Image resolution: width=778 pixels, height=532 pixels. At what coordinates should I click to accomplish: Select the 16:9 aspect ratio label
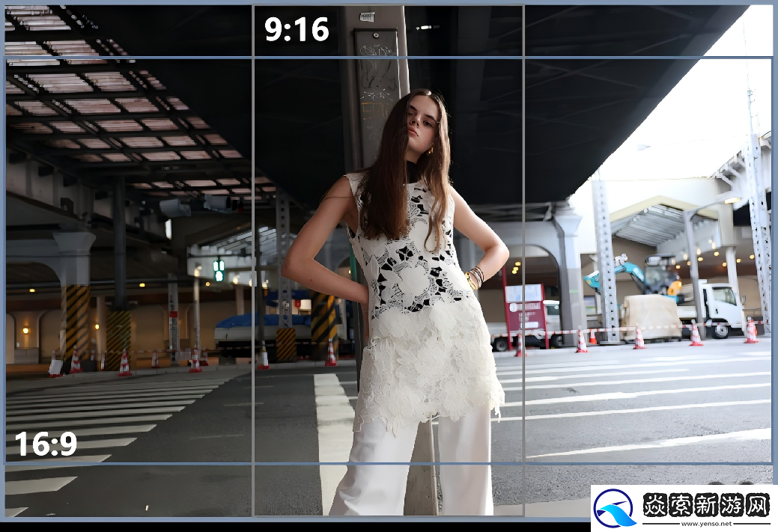click(x=46, y=444)
